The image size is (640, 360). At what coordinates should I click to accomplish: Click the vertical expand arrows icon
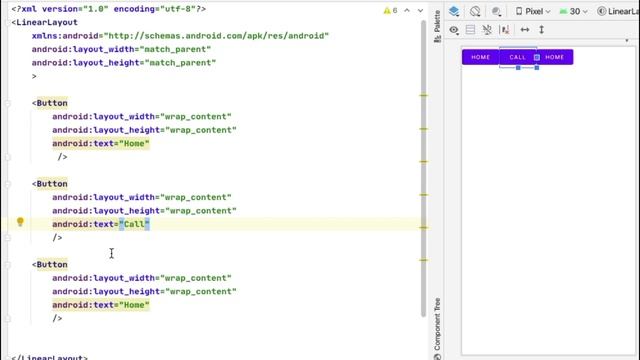542,30
